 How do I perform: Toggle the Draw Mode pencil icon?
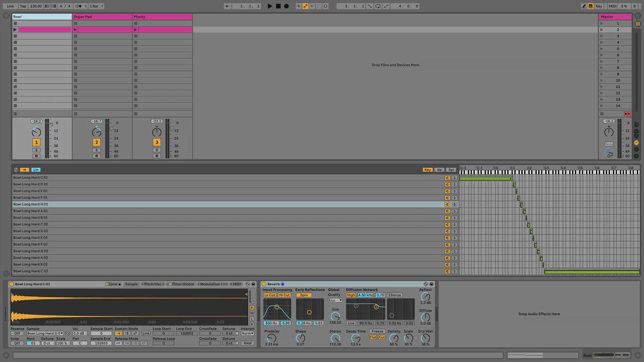click(584, 6)
